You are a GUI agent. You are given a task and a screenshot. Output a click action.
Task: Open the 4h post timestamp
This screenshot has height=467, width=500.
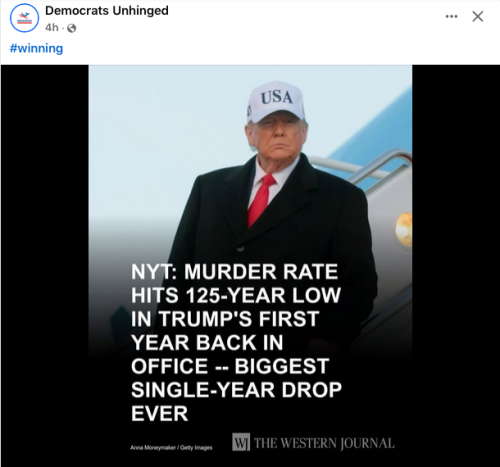[x=52, y=28]
